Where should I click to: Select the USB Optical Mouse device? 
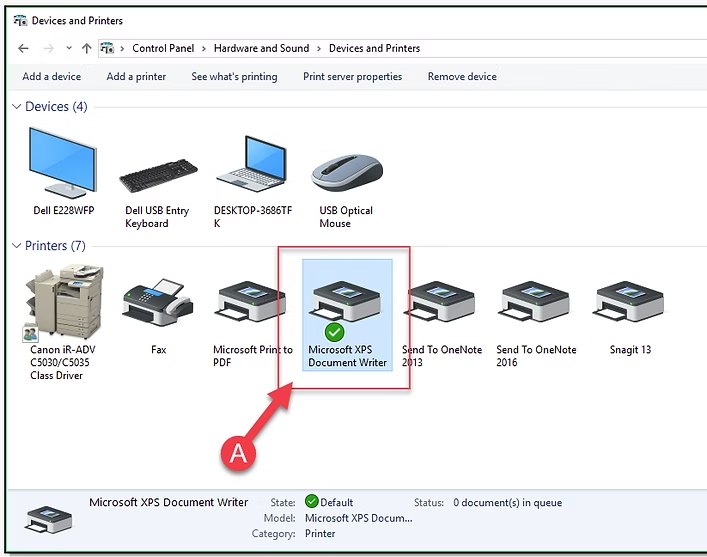coord(346,172)
